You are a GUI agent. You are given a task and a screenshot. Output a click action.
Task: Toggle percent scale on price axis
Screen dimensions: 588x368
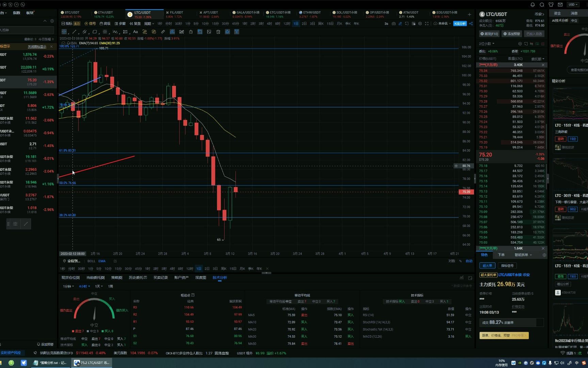pyautogui.click(x=460, y=261)
